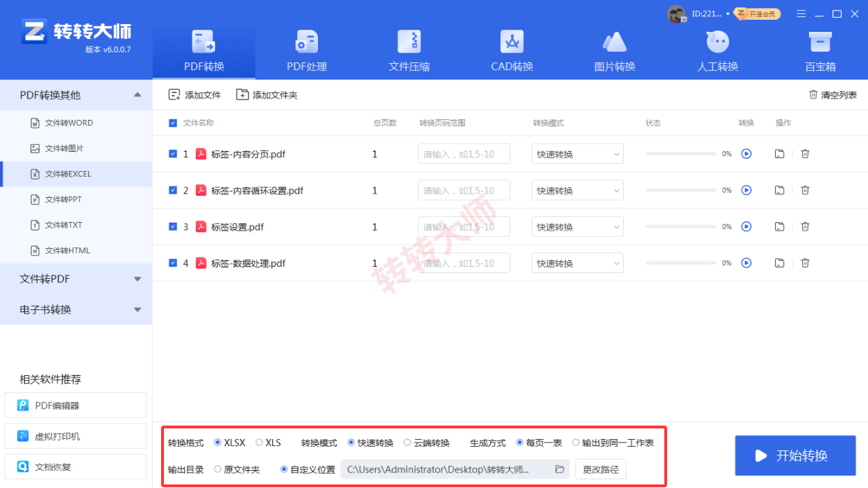Start conversion of 标签-内容循环设置.pdf
The height and width of the screenshot is (488, 868).
(x=746, y=190)
